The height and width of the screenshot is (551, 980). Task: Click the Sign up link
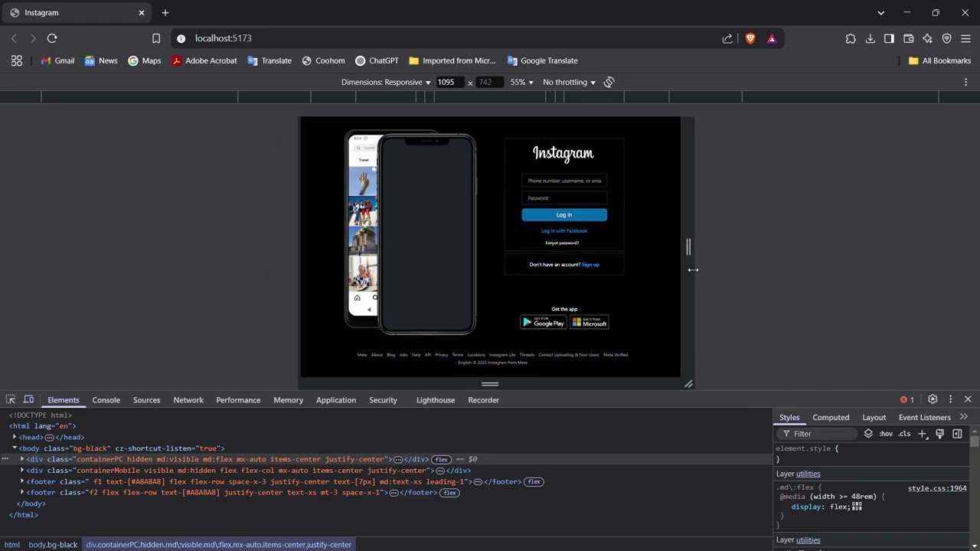tap(590, 265)
